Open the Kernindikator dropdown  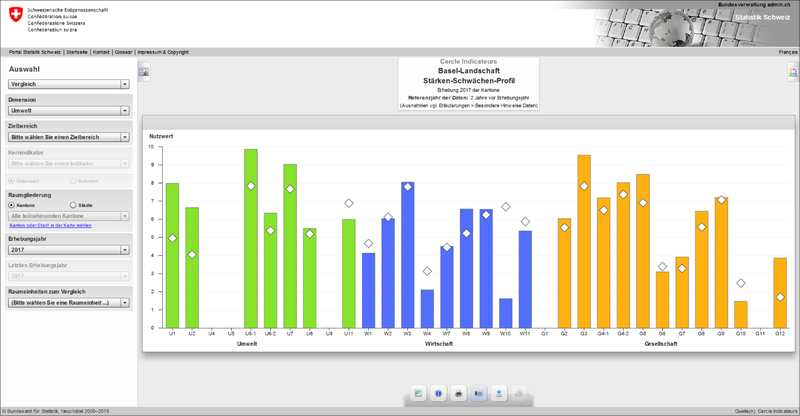[x=69, y=164]
